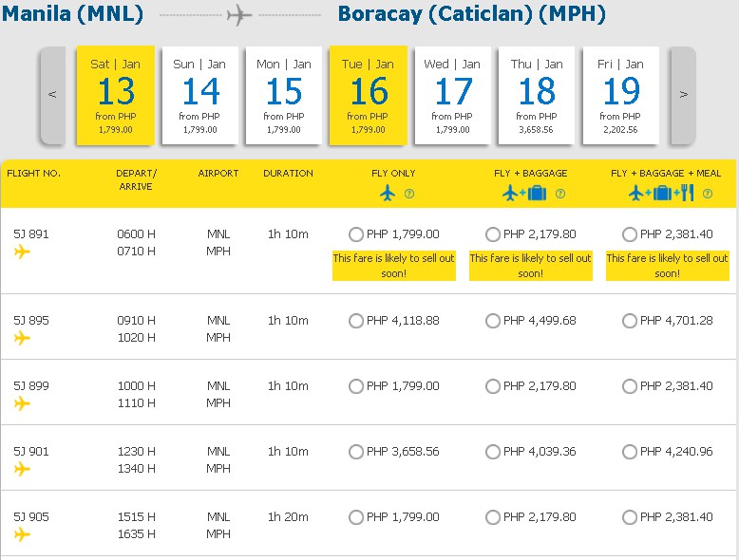The width and height of the screenshot is (739, 560).
Task: Click the Fly Only help question icon
Action: click(409, 194)
